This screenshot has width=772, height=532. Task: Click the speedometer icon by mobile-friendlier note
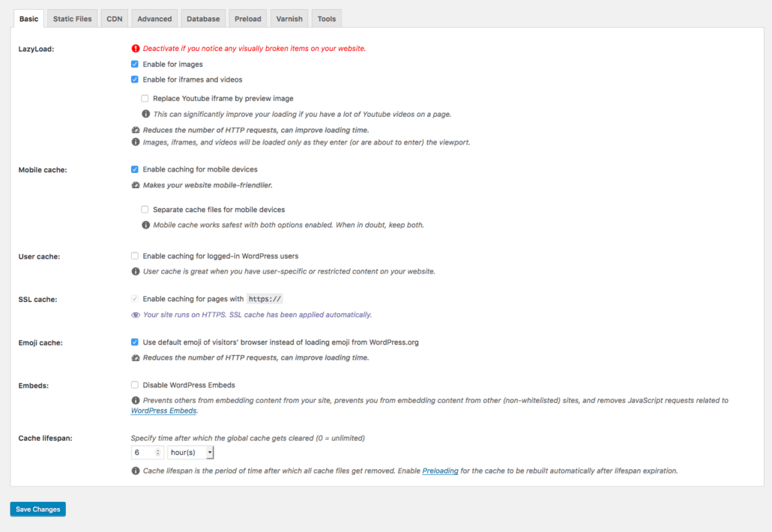coord(136,185)
